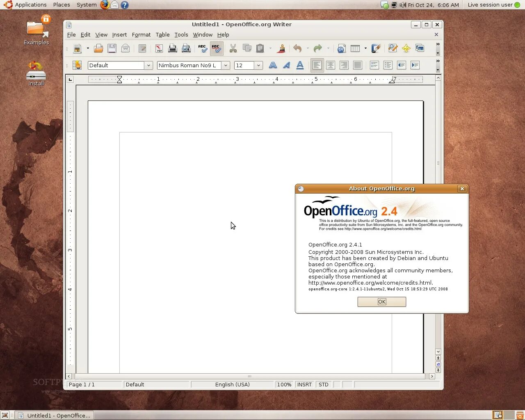Expand the Nimbus Roman No9 L font dropdown
The height and width of the screenshot is (420, 525).
click(226, 65)
